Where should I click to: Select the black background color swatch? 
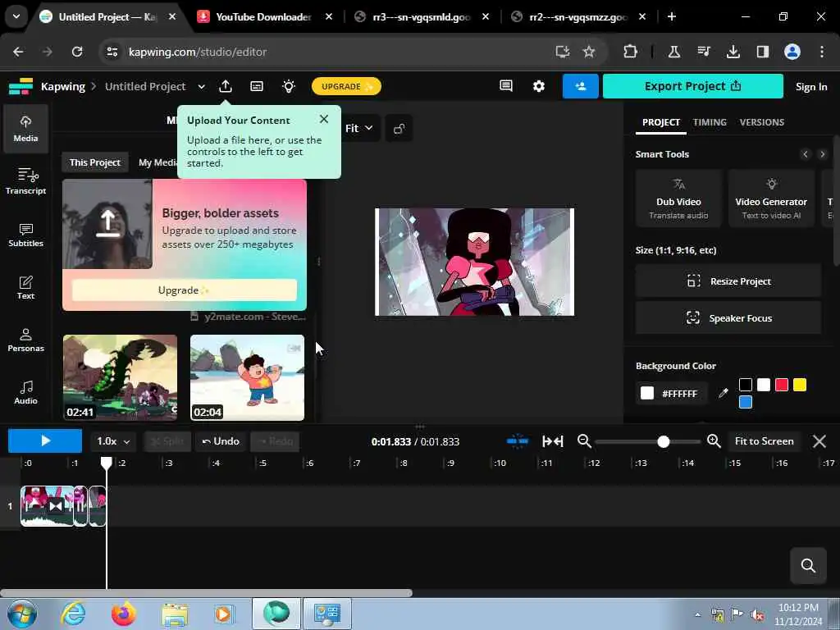(745, 385)
